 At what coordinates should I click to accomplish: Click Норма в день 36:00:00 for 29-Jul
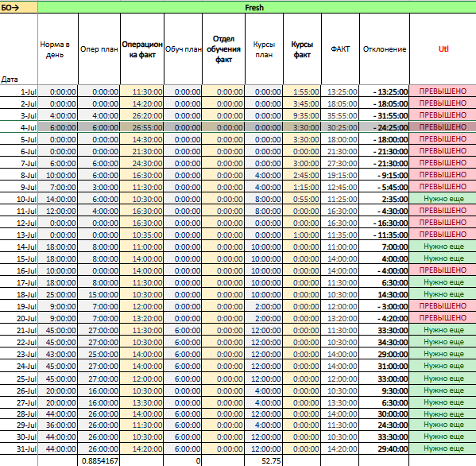pyautogui.click(x=58, y=425)
